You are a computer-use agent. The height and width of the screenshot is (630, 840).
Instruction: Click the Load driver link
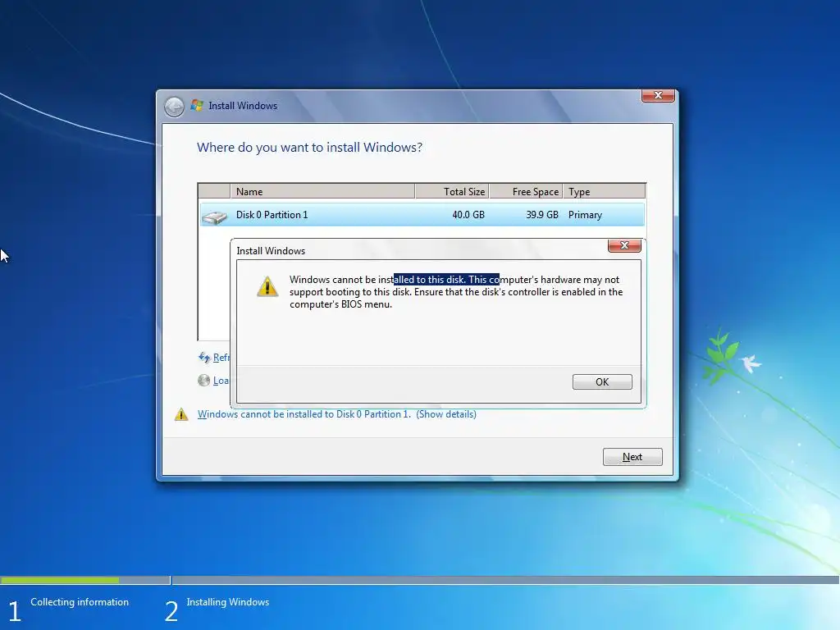tap(221, 381)
